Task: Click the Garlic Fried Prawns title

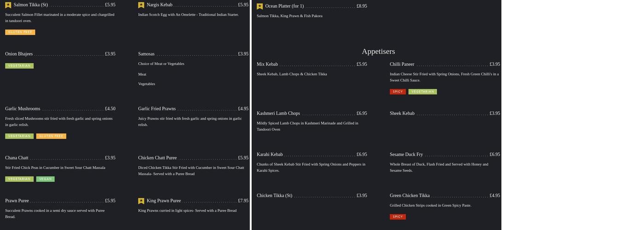Action: 157,109
